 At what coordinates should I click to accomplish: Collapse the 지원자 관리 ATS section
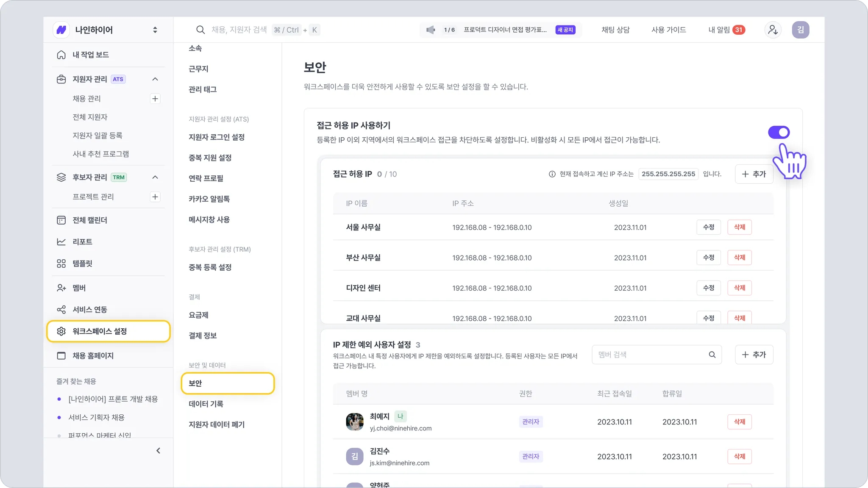(155, 79)
